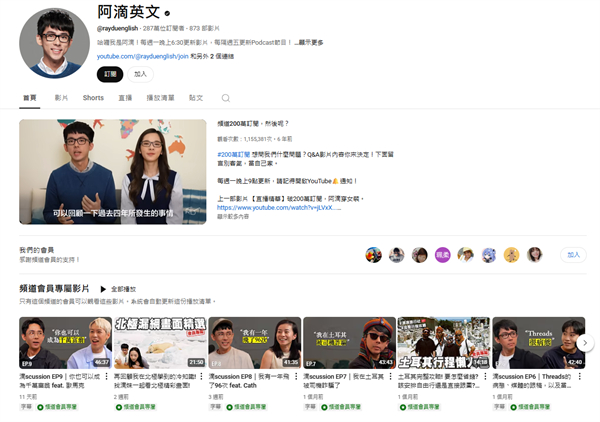Open the 頻道會員專屬影片 section heading
The width and height of the screenshot is (600, 422).
(x=54, y=288)
